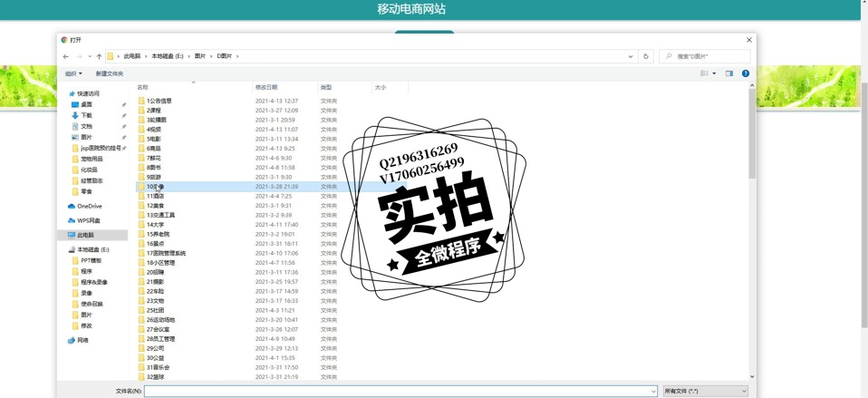Expand the view options dropdown arrow
This screenshot has width=868, height=398.
[x=714, y=73]
